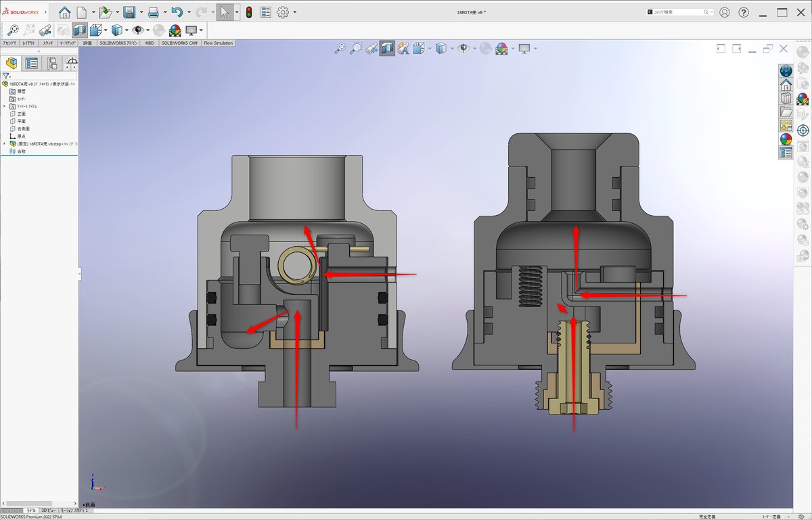The image size is (812, 520).
Task: Open File Explorer folder in the right task pane
Action: (x=786, y=112)
